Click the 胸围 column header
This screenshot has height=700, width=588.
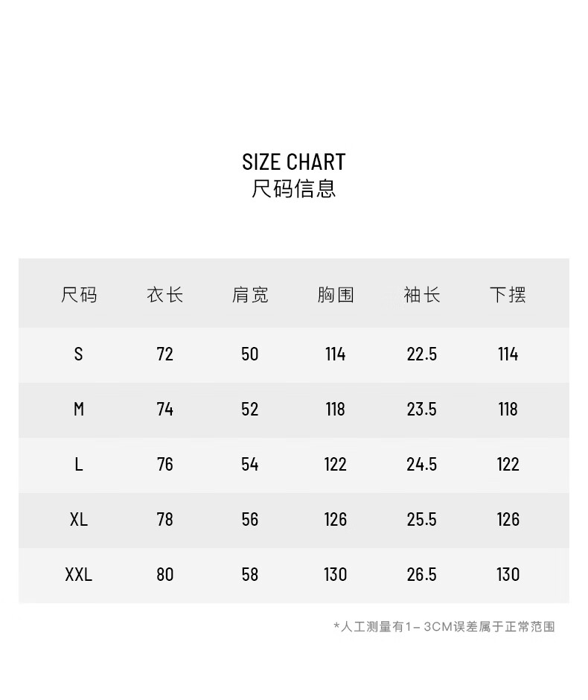[336, 295]
